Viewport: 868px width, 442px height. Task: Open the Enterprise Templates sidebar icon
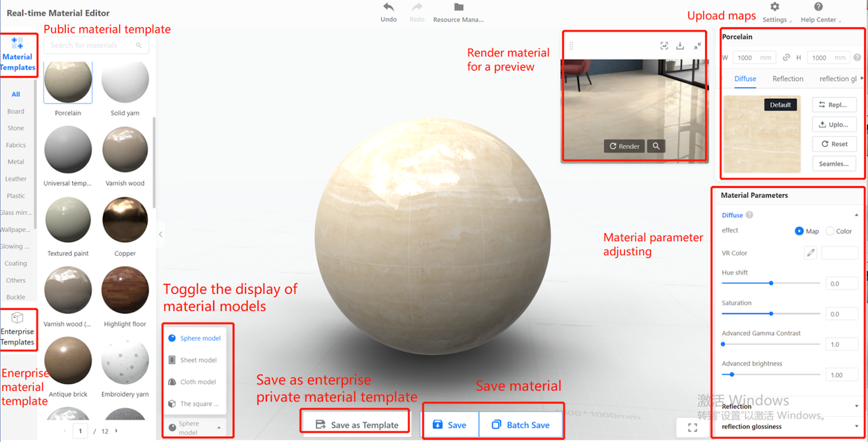coord(17,318)
